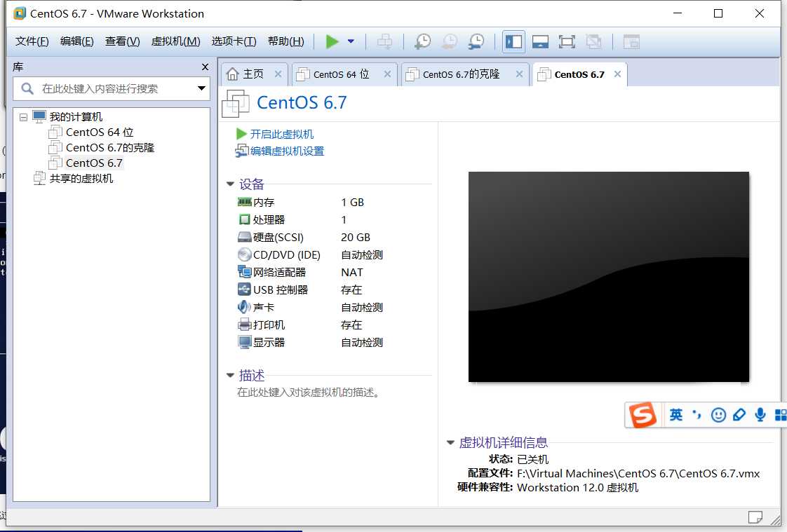Click the library search input field
Screen dimensions: 787x532
(112, 89)
